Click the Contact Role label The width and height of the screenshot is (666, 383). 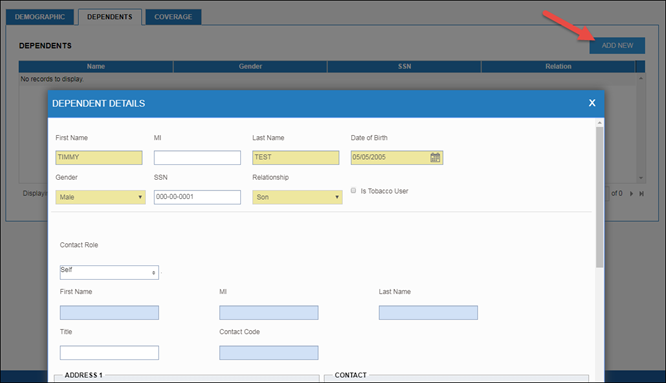click(79, 245)
